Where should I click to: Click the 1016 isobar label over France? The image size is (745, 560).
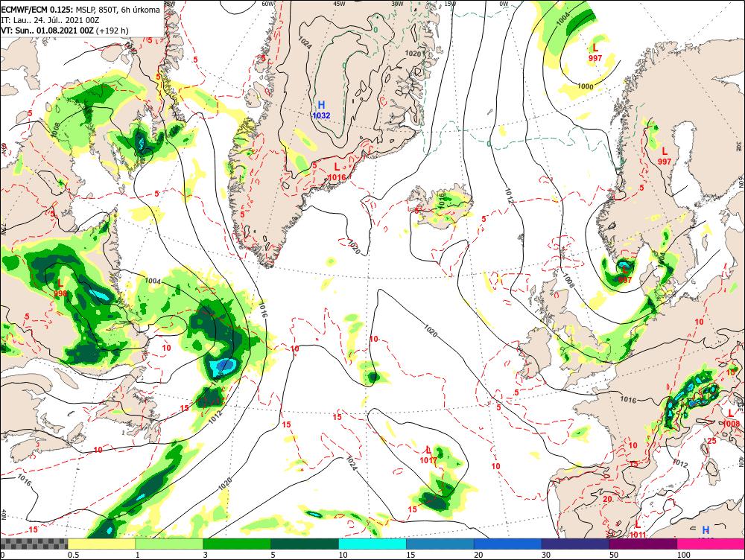(x=627, y=399)
